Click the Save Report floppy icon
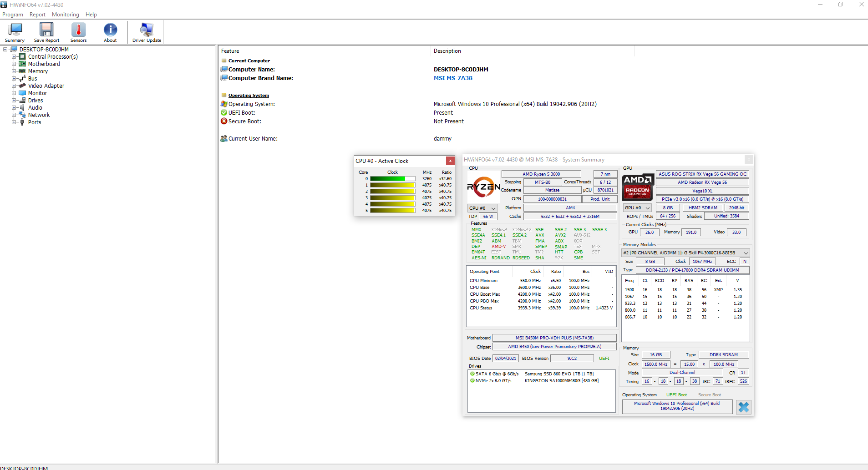This screenshot has width=868, height=470. [x=46, y=30]
